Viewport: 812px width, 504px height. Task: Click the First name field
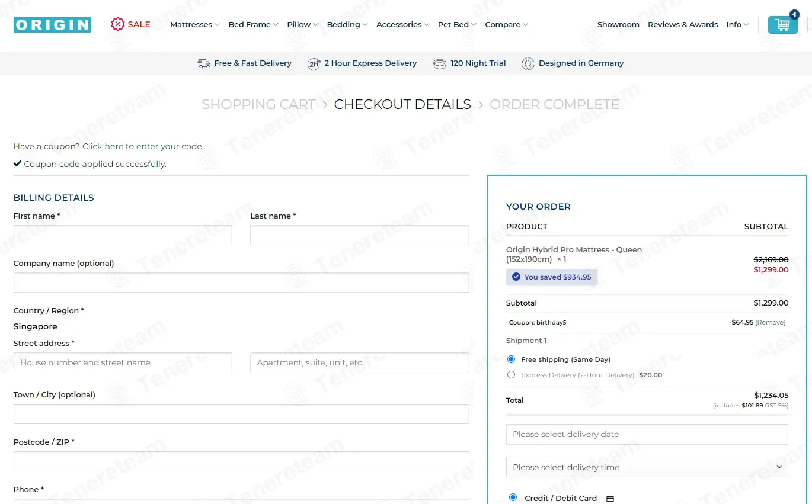click(x=123, y=235)
